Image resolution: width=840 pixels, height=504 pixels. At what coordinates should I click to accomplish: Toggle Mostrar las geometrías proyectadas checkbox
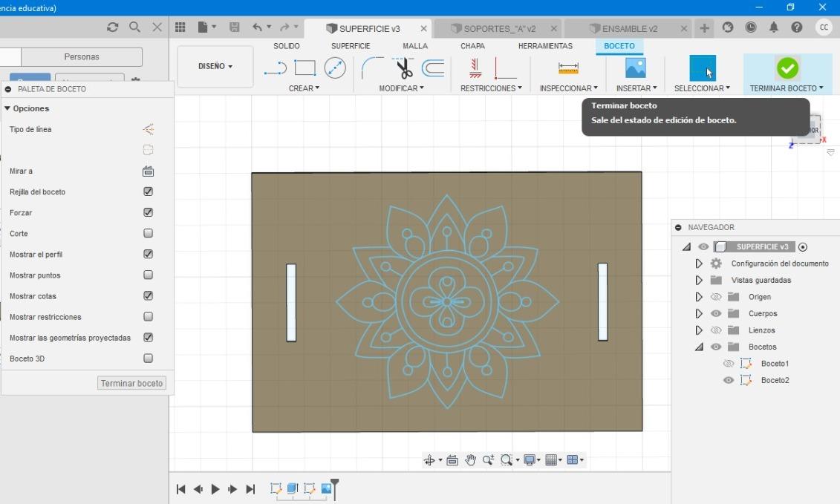click(149, 338)
